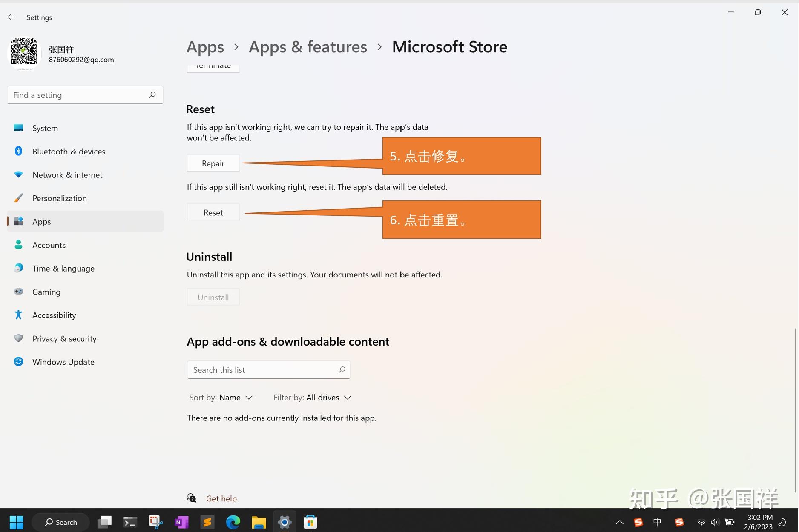Open Snipping Tool from the taskbar
Screen dimensions: 799x532
pyautogui.click(x=155, y=522)
